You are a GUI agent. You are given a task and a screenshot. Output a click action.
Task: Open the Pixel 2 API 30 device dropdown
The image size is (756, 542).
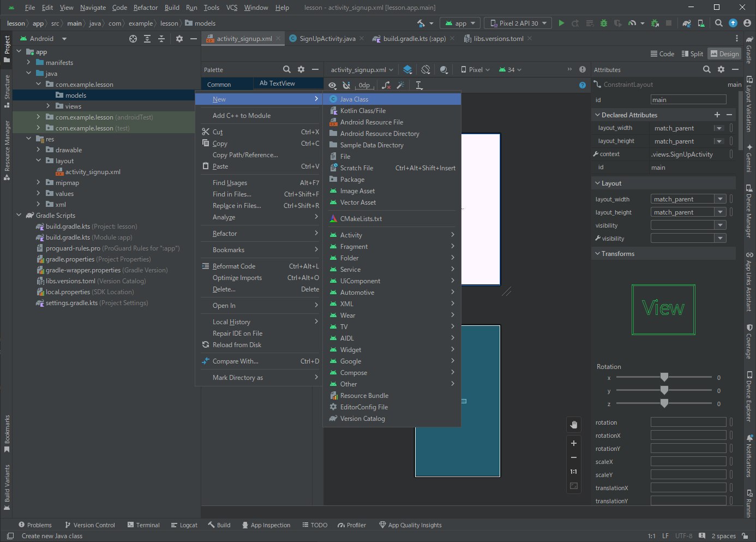(x=518, y=23)
